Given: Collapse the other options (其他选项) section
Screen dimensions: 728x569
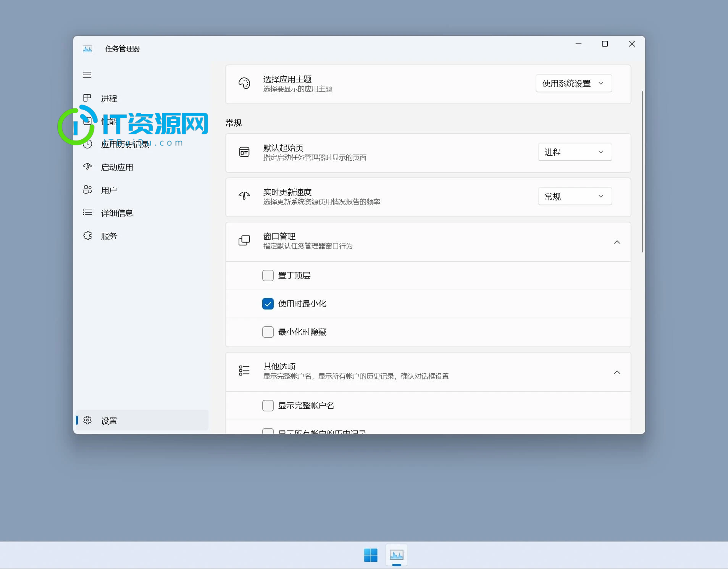Looking at the screenshot, I should point(617,372).
